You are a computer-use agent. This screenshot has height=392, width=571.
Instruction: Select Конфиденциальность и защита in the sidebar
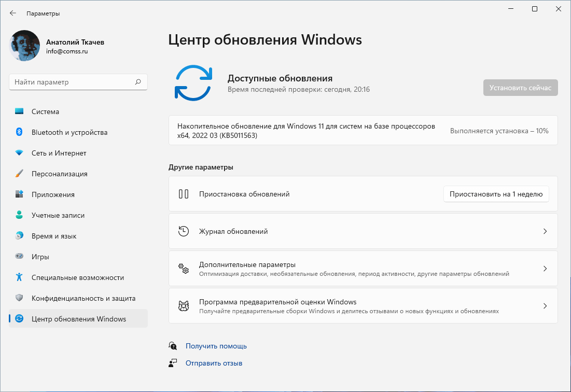(x=78, y=298)
